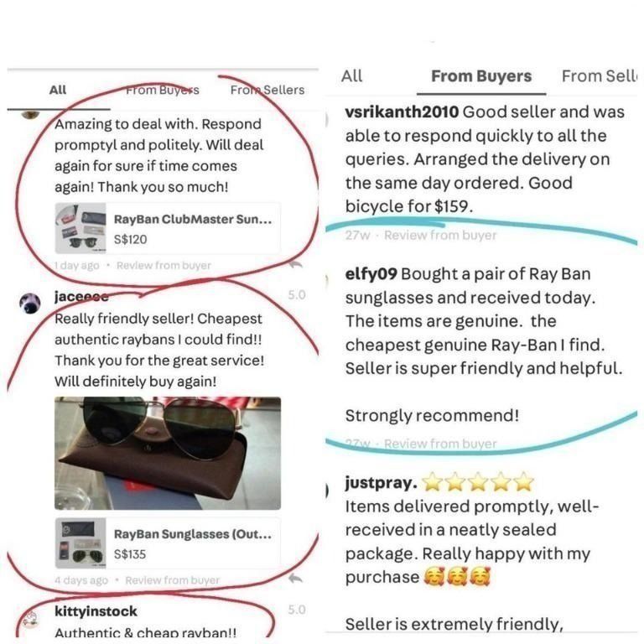Viewport: 644px width, 644px height.
Task: Click reply arrow beside 4 days ago review
Action: click(296, 579)
